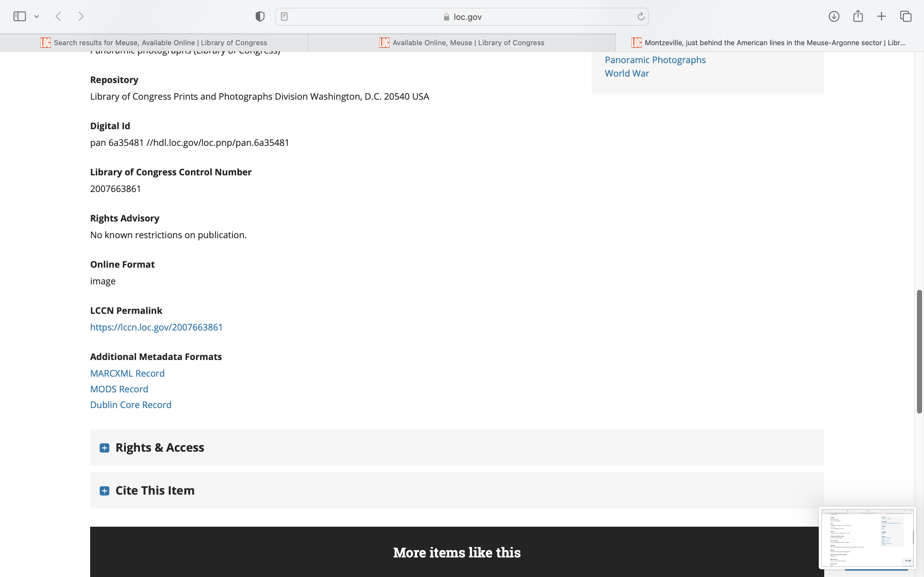Show downloads with the download icon
The width and height of the screenshot is (924, 577).
834,16
